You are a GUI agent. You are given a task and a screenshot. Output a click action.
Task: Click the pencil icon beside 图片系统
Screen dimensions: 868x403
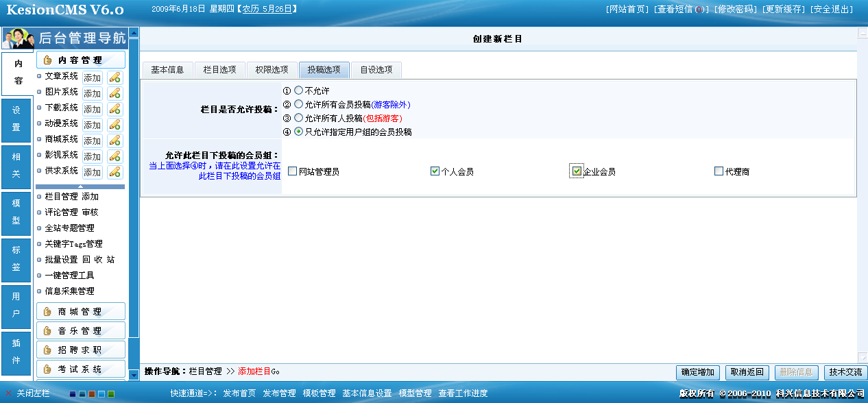[114, 93]
